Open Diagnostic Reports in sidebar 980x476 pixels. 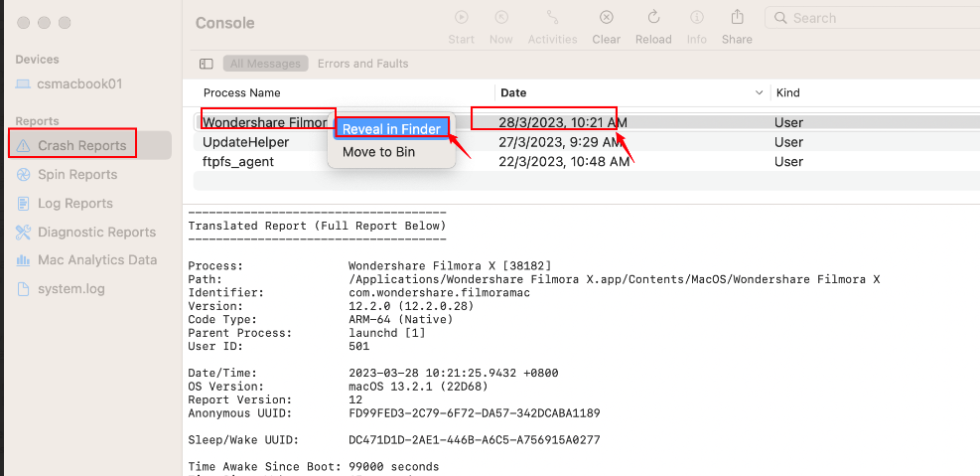click(96, 232)
